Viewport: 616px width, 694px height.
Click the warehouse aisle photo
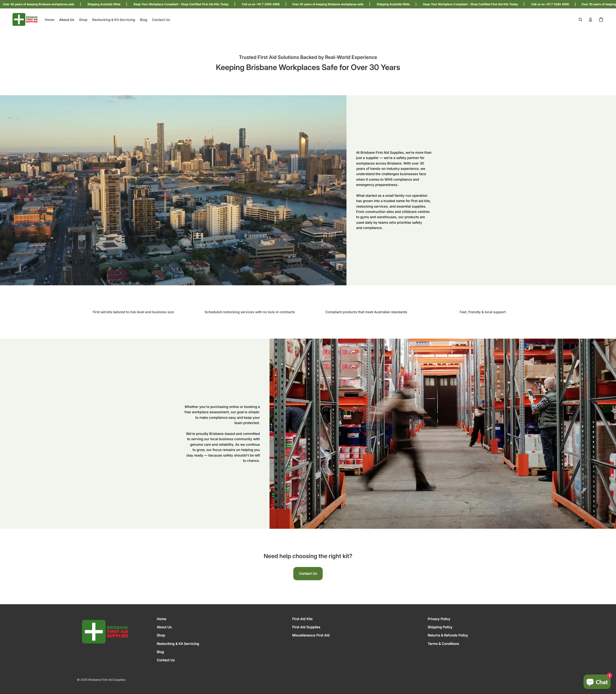tap(443, 433)
